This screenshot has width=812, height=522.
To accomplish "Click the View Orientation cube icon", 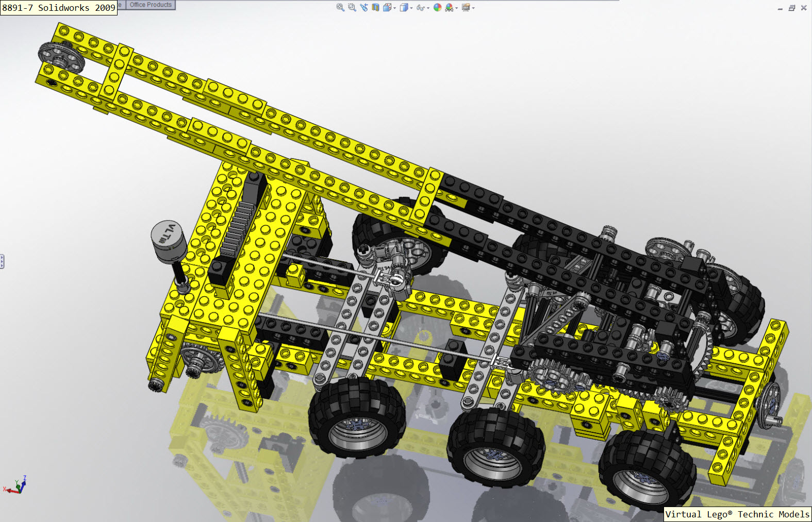I will [387, 7].
